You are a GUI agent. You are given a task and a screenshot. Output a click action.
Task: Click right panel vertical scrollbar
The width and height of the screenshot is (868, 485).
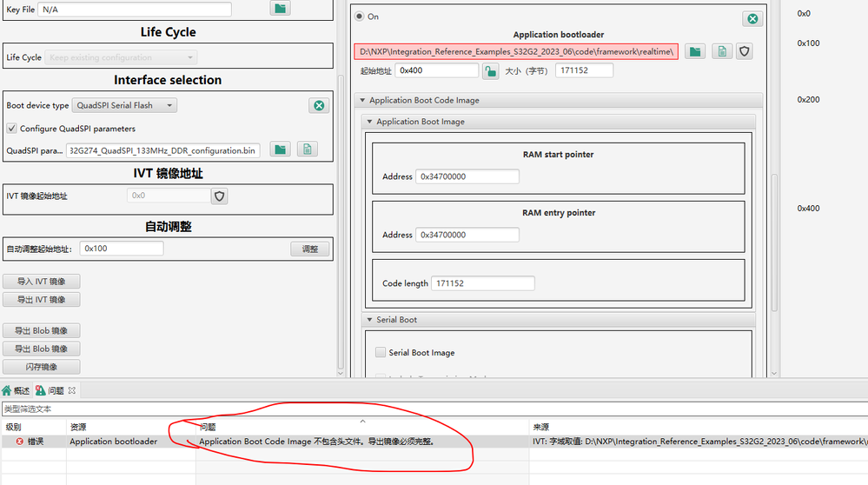[x=774, y=241]
